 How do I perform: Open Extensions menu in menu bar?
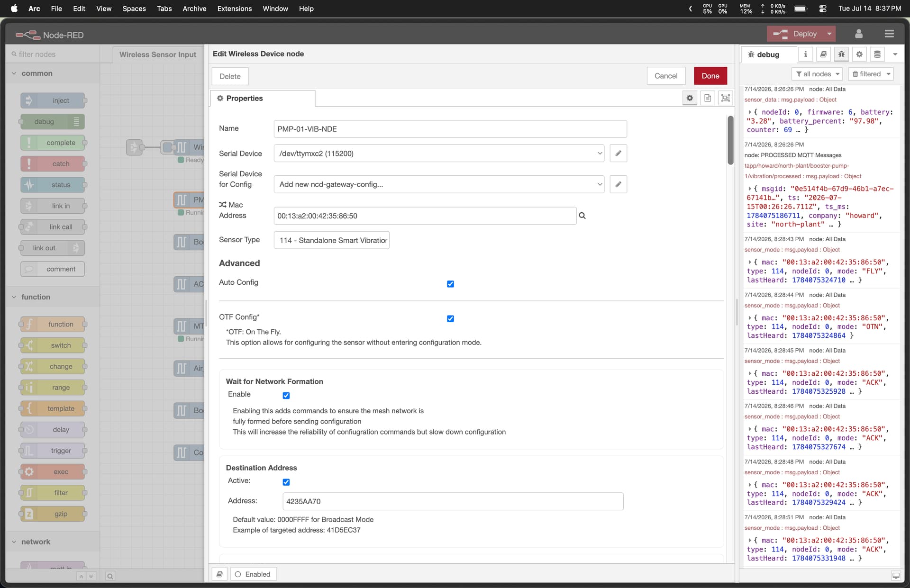tap(235, 9)
